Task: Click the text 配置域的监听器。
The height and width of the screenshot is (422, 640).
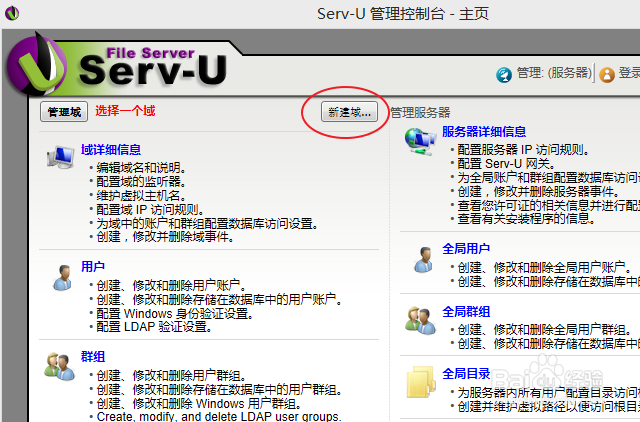Action: (x=141, y=182)
